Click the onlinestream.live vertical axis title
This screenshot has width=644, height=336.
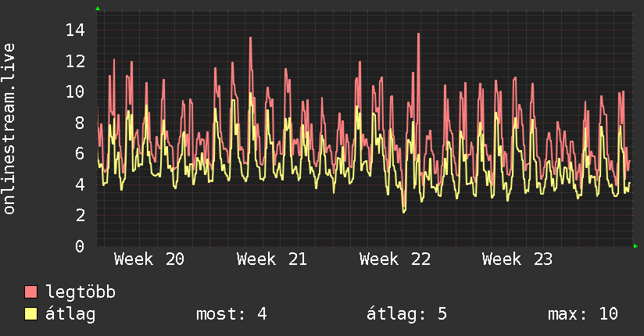(x=9, y=129)
